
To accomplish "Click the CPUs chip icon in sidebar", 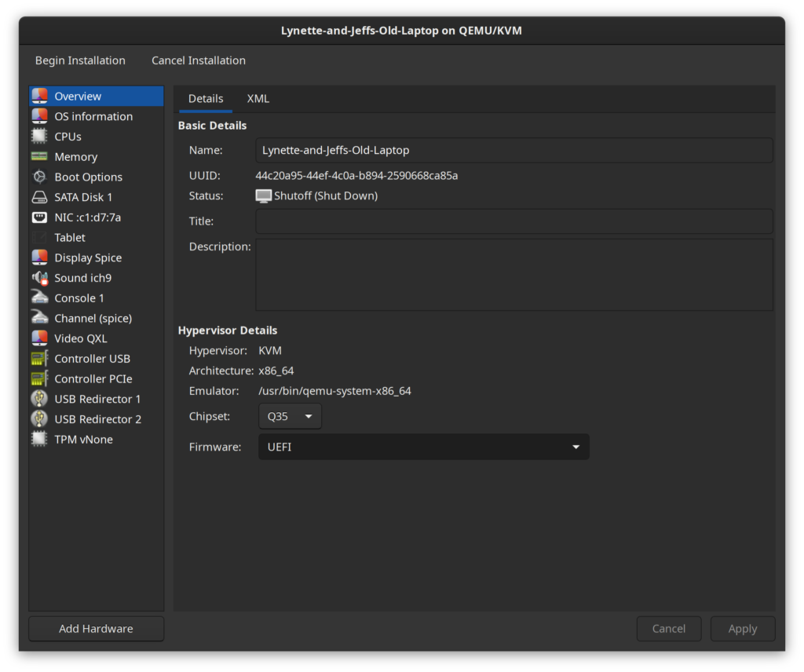I will [39, 137].
